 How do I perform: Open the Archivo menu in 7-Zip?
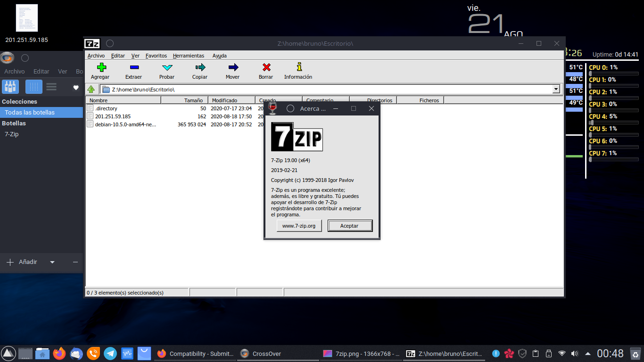pyautogui.click(x=96, y=56)
